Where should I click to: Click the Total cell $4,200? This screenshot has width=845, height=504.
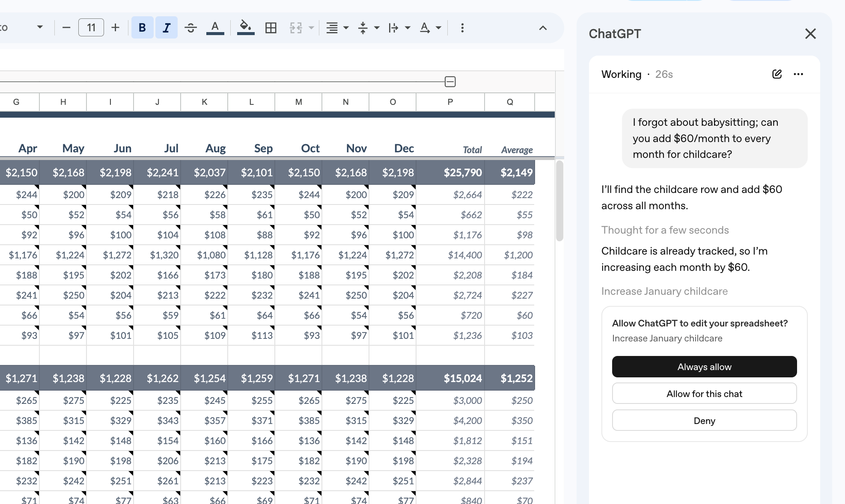[x=450, y=421]
